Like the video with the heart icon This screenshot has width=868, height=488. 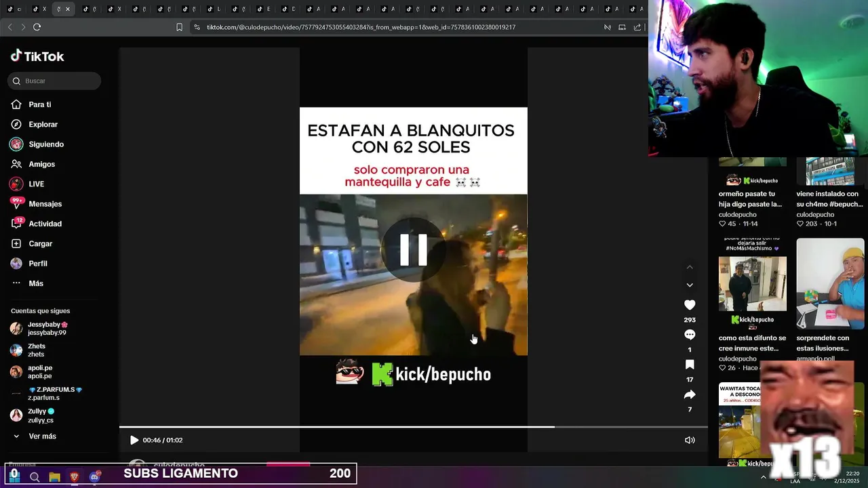tap(690, 305)
